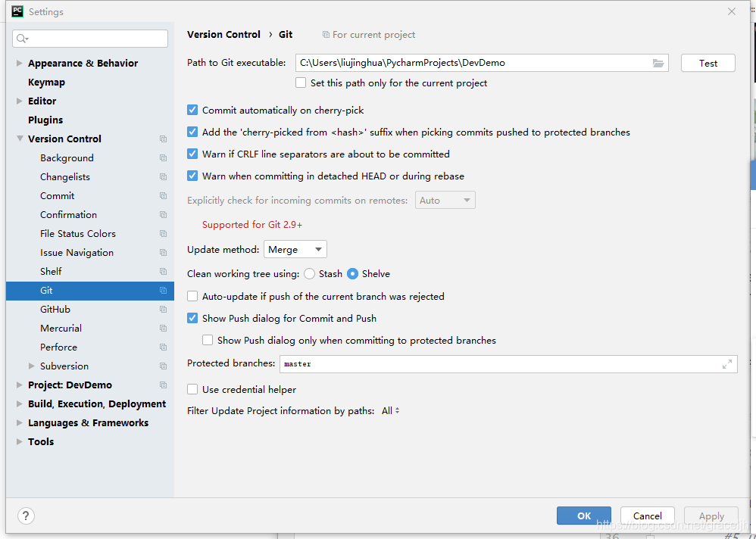Screen dimensions: 756x539
Task: Expand Build, Execution, Deployment arrow
Action: (19, 403)
